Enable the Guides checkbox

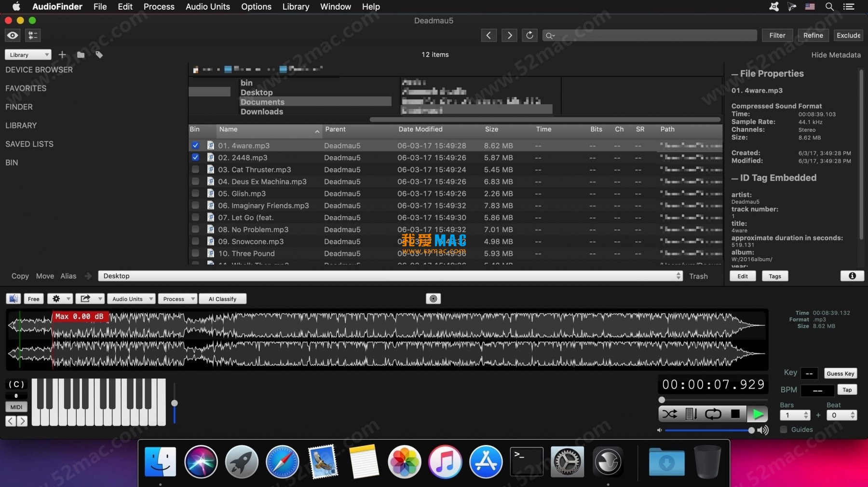[x=784, y=430]
